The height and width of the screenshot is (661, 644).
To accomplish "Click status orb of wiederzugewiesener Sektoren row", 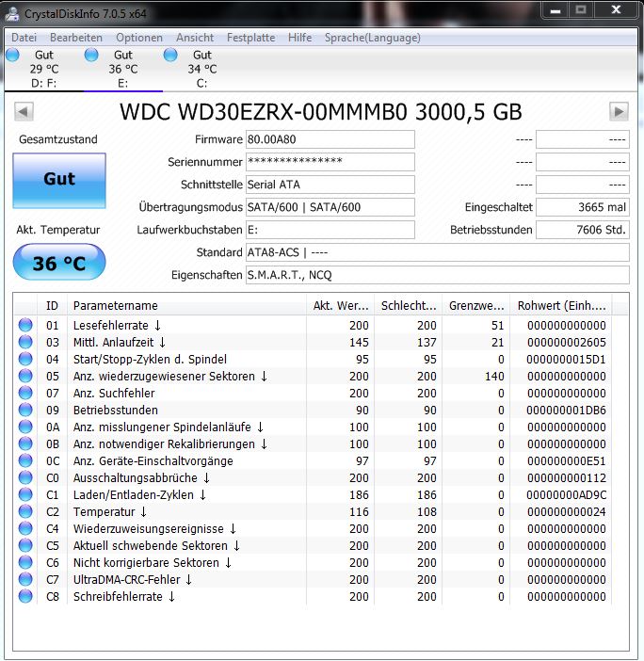I will click(x=25, y=376).
